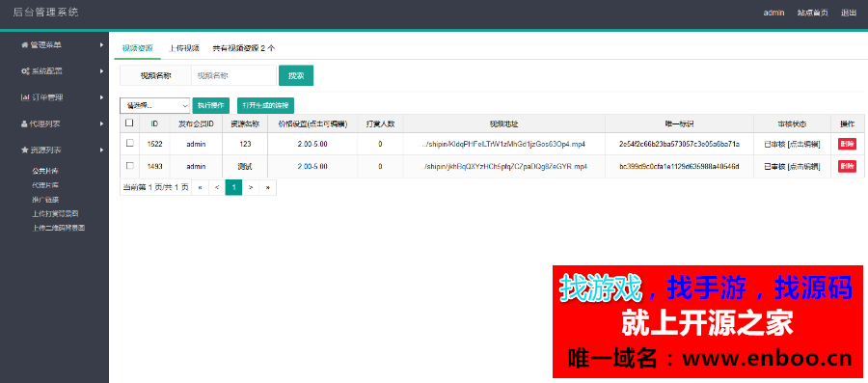This screenshot has width=868, height=383.
Task: Click resource name 123
Action: pyautogui.click(x=245, y=144)
